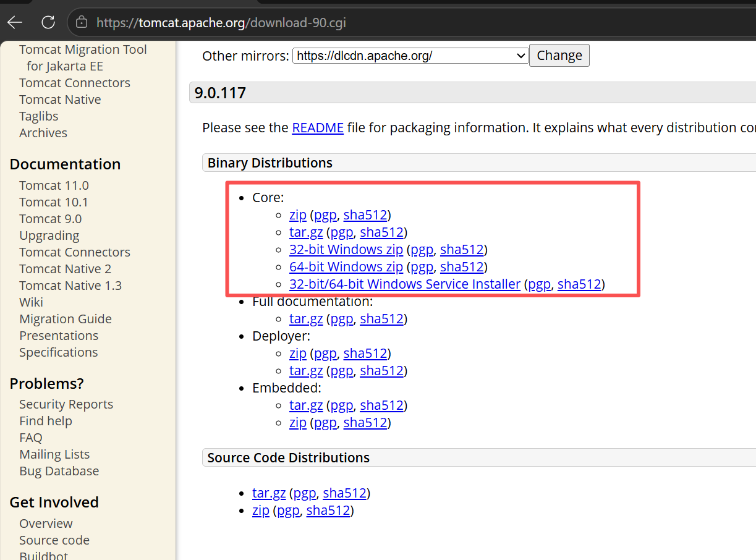Screen dimensions: 756x560
Task: Download 32-bit/64-bit Windows Service Installer
Action: 405,284
